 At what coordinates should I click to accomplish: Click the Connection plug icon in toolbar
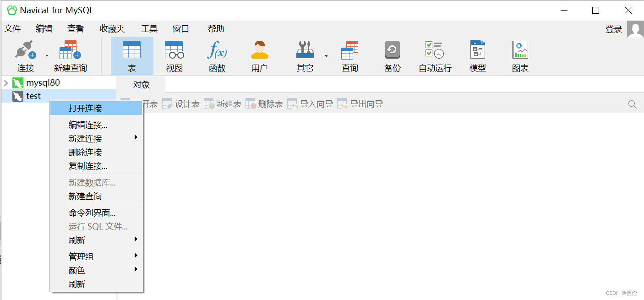coord(26,50)
